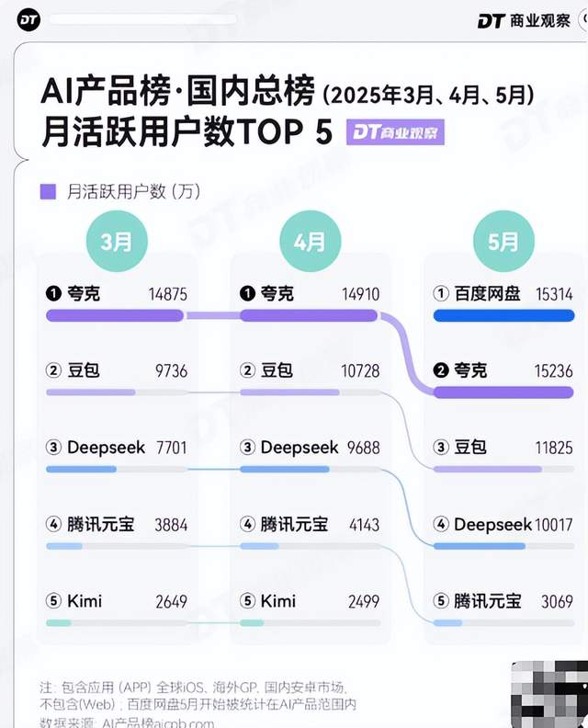Click the purple DT商业观察 badge beside the title
Screen dimensions: 588x728
pyautogui.click(x=396, y=132)
